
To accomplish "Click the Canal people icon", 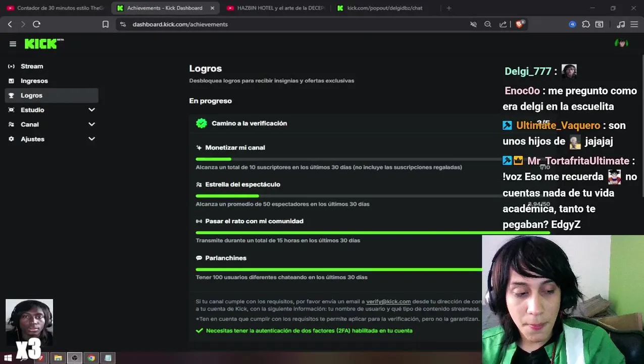I will click(x=11, y=124).
